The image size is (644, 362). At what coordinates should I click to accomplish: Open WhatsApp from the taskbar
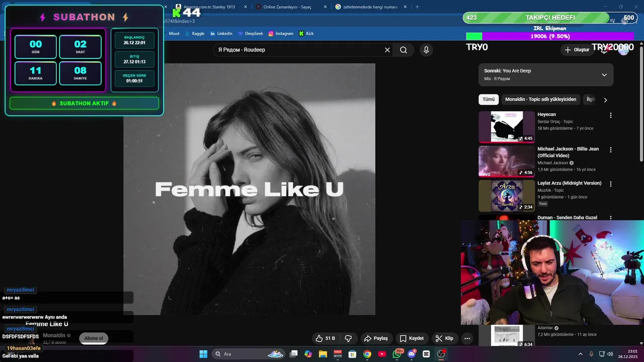pyautogui.click(x=397, y=354)
